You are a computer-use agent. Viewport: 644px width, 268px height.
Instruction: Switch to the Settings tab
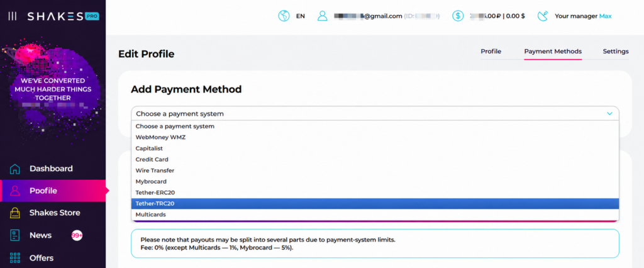tap(616, 52)
